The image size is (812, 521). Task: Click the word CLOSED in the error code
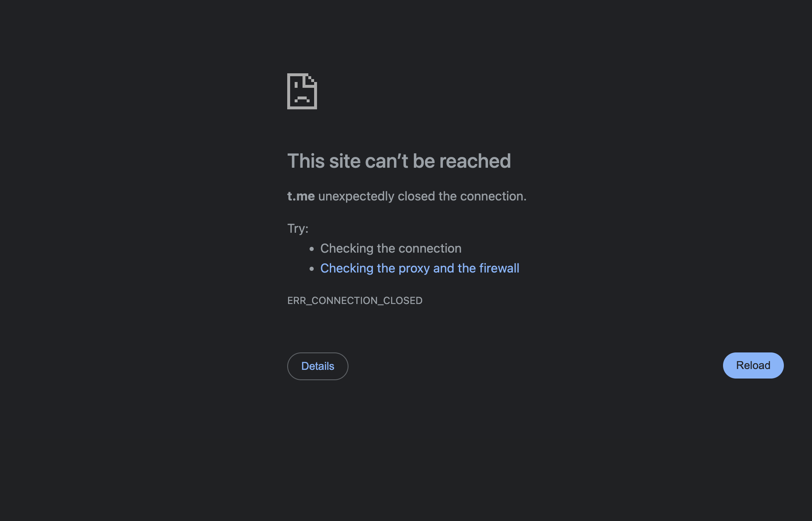(x=403, y=300)
